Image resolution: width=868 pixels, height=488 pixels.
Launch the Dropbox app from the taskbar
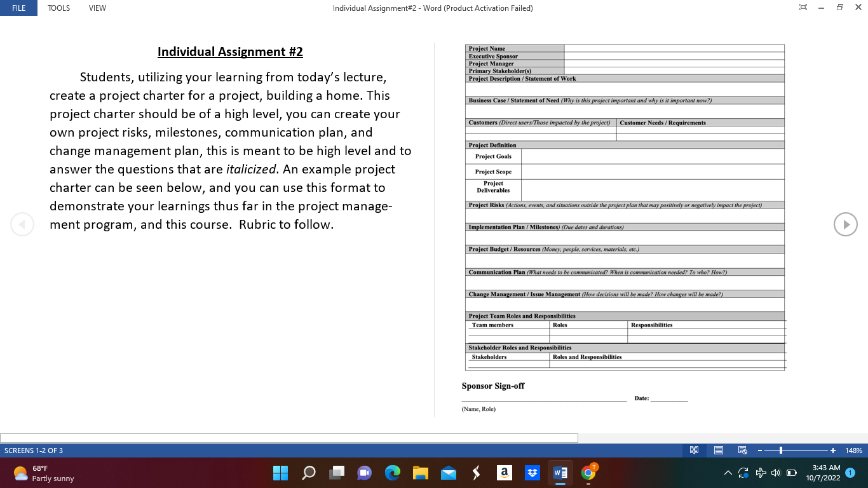pos(532,473)
